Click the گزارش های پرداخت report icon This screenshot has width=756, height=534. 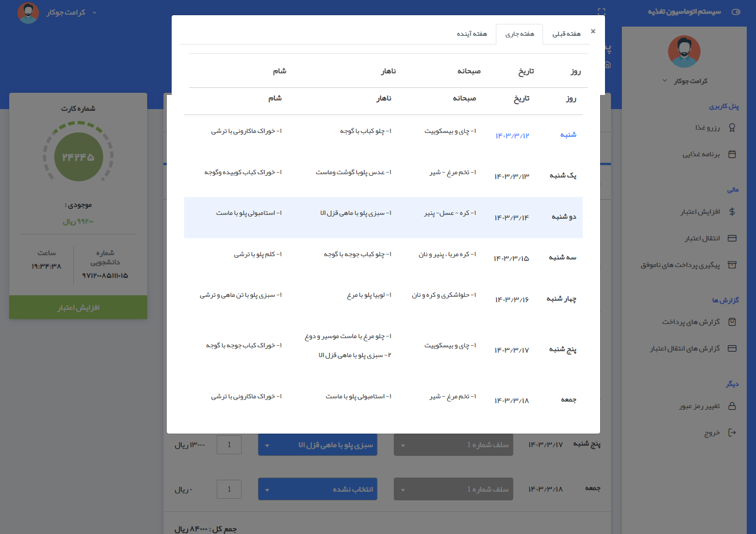732,322
